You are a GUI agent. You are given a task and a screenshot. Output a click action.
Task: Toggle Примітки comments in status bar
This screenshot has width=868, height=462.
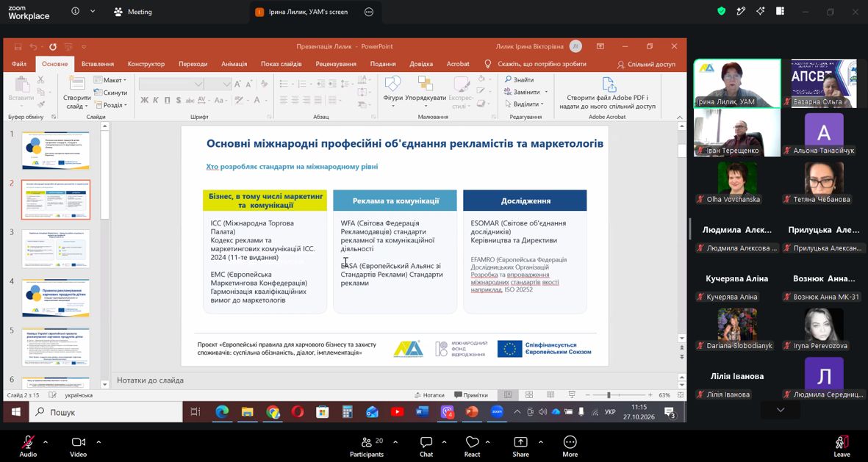click(x=471, y=395)
